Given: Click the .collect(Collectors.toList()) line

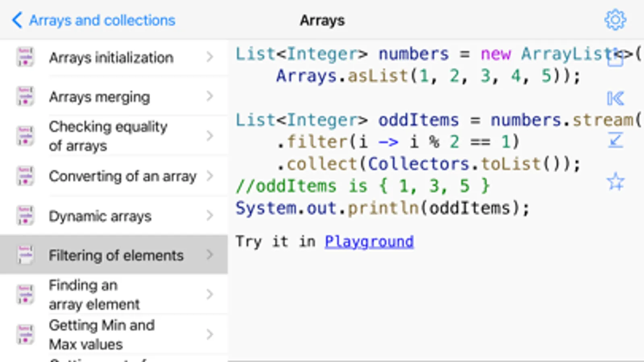Looking at the screenshot, I should (x=429, y=164).
